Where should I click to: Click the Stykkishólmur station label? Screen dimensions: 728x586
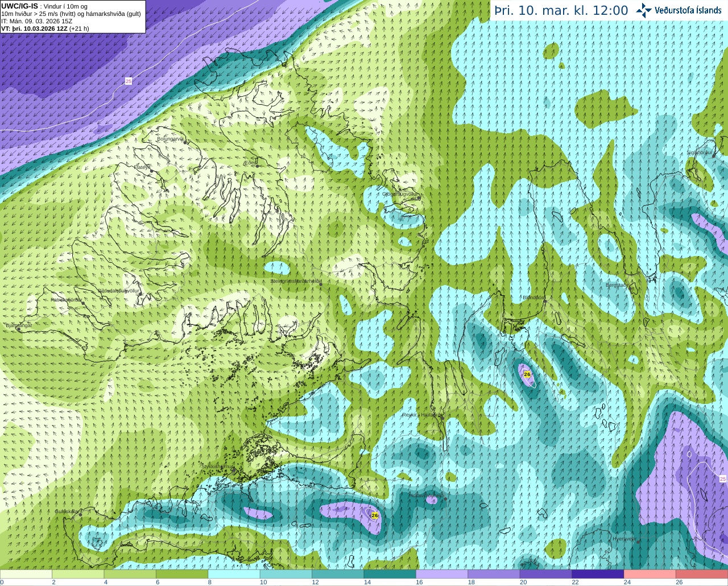[217, 467]
